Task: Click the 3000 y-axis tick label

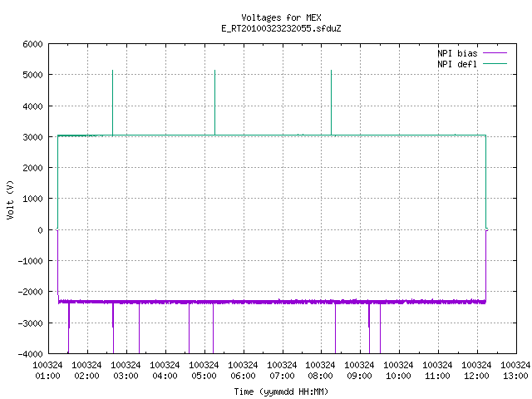Action: coord(32,137)
